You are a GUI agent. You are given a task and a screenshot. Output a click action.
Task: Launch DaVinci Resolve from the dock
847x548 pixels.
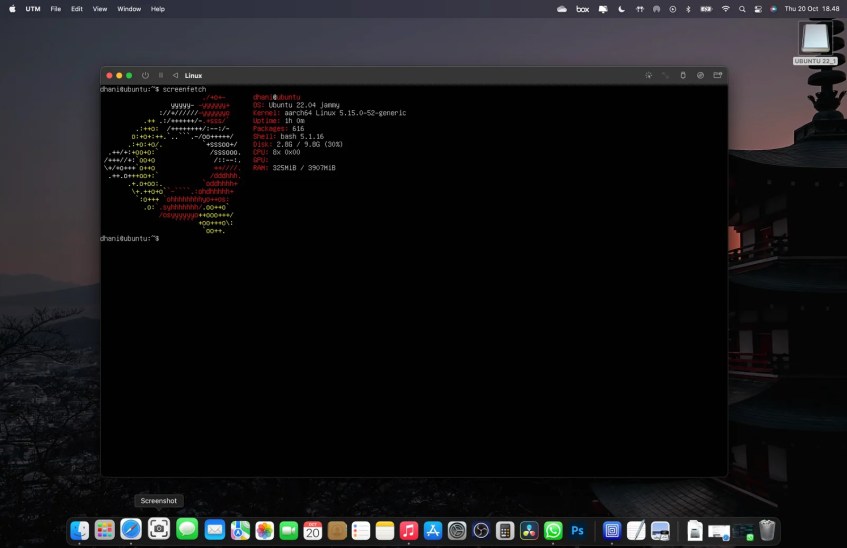[529, 530]
